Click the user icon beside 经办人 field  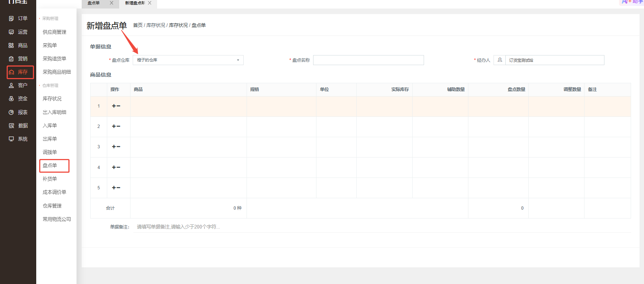click(500, 60)
